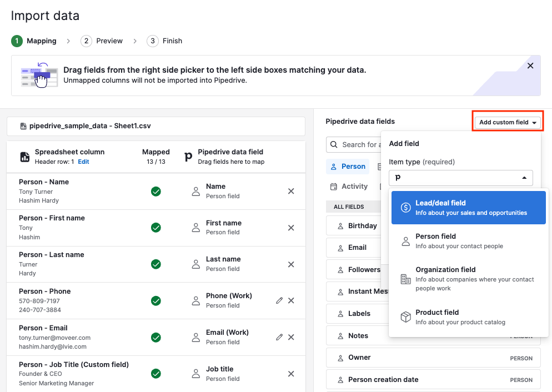Select the Person field option
This screenshot has height=392, width=552.
tap(468, 241)
